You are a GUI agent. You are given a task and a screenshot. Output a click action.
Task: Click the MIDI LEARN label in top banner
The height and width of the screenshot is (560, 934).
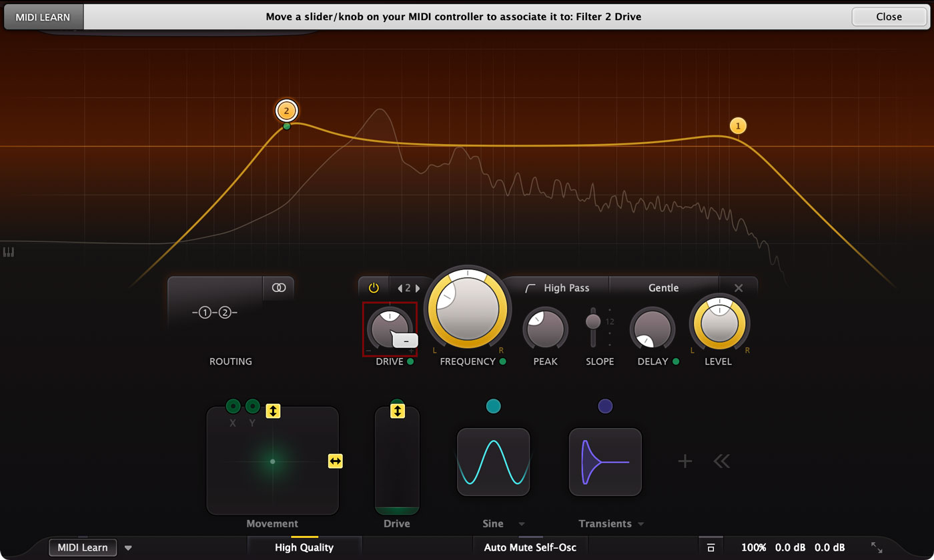pos(43,17)
